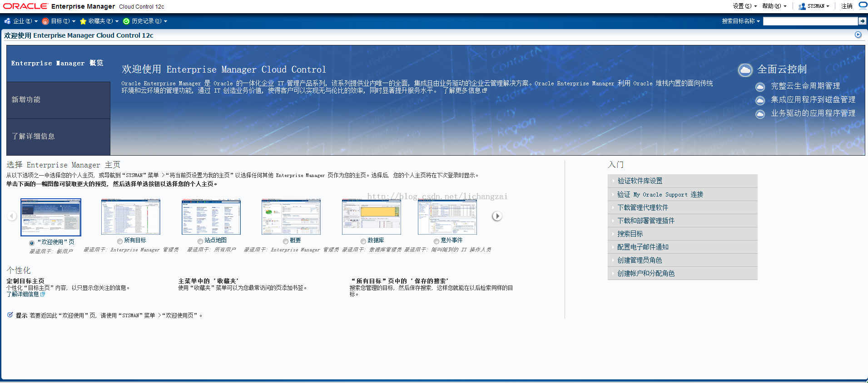The height and width of the screenshot is (383, 868).
Task: Select the "欢迎使用"页 radio button
Action: (32, 243)
